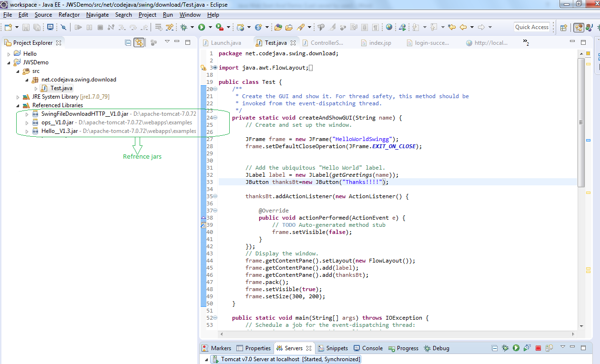
Task: Collapse the JWSDemo project node
Action: (x=9, y=62)
